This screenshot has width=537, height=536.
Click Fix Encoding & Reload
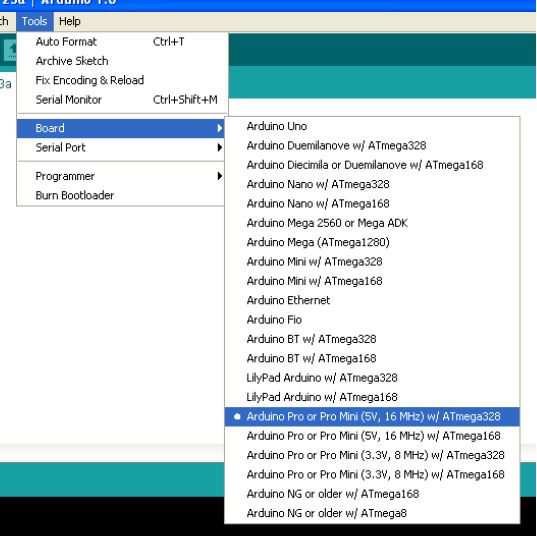pyautogui.click(x=122, y=80)
